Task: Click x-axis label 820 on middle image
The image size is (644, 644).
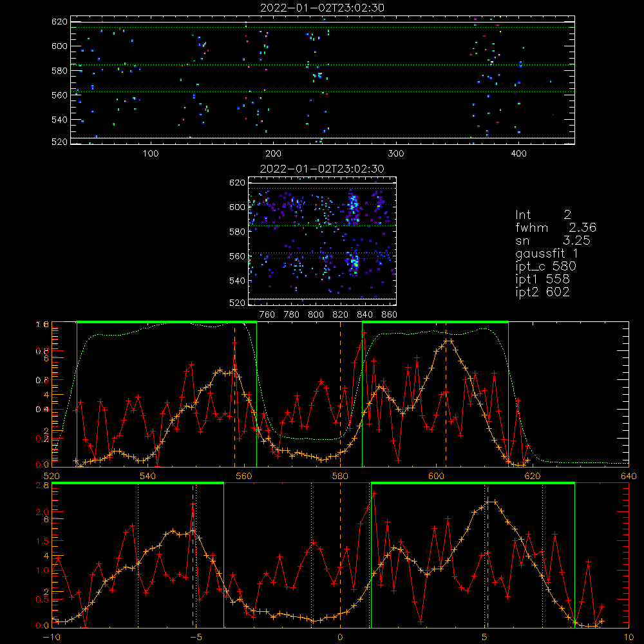Action: click(x=340, y=315)
